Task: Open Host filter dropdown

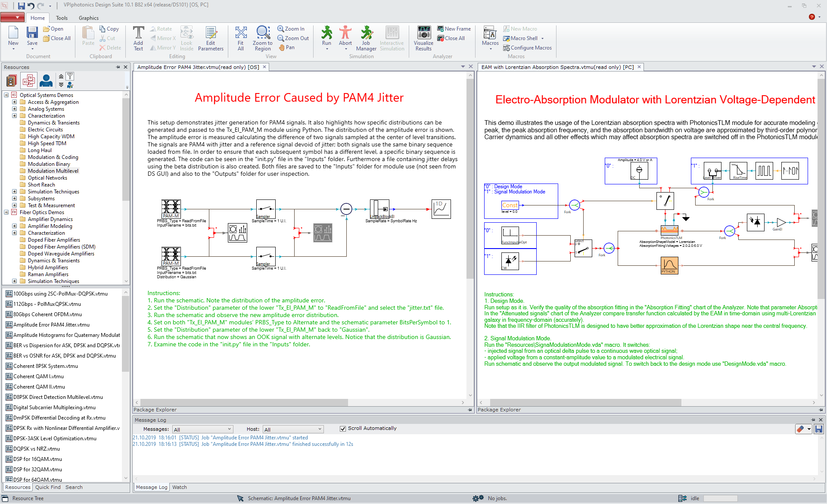Action: tap(293, 429)
